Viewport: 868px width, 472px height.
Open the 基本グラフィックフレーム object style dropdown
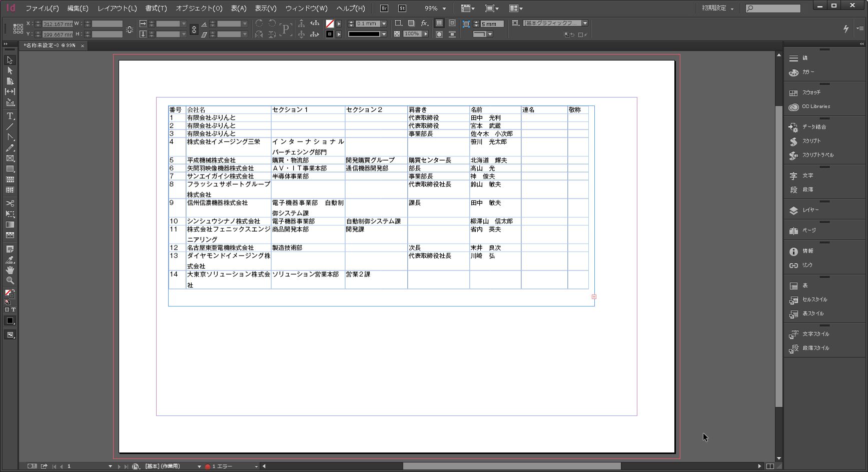click(585, 23)
